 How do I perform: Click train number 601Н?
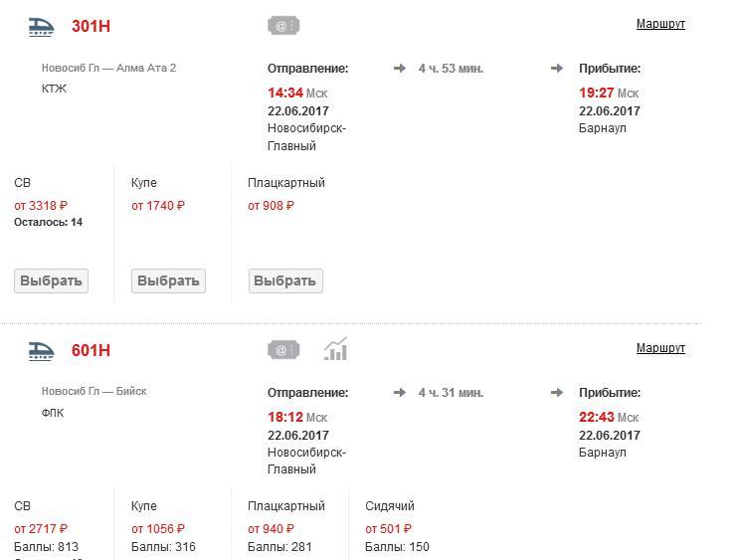point(91,351)
